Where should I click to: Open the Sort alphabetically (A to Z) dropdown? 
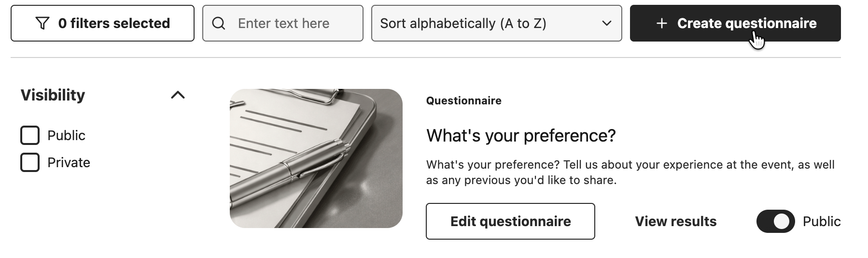point(496,23)
